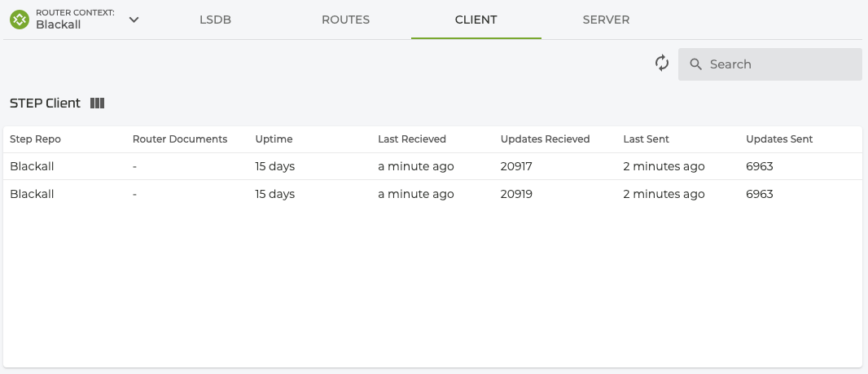Expand the Router Context dropdown chevron
868x374 pixels.
pyautogui.click(x=134, y=20)
